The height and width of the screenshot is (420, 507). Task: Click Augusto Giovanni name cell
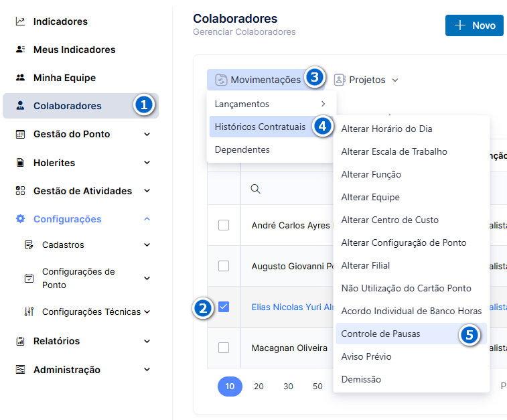[292, 266]
